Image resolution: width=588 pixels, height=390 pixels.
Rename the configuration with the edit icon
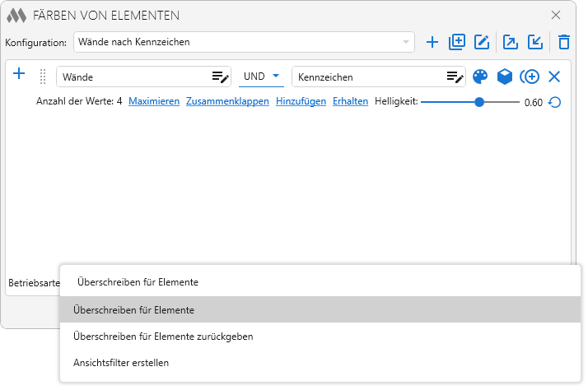click(482, 42)
